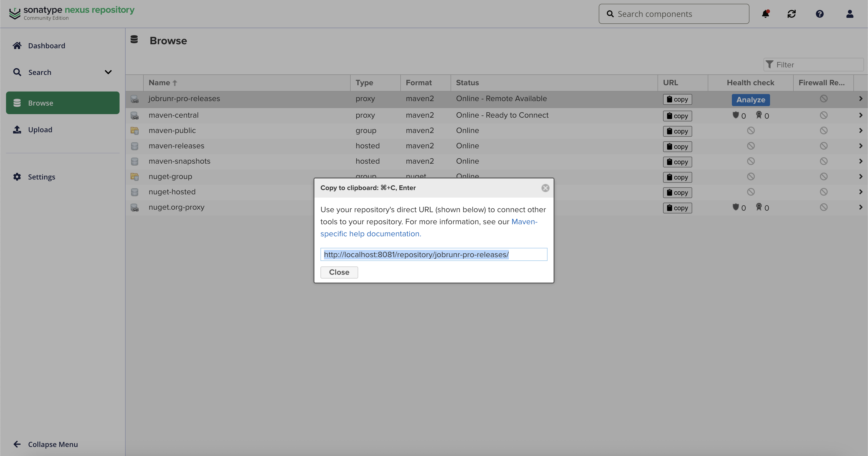Viewport: 868px width, 456px height.
Task: Click the maven-public group folder icon
Action: (134, 130)
